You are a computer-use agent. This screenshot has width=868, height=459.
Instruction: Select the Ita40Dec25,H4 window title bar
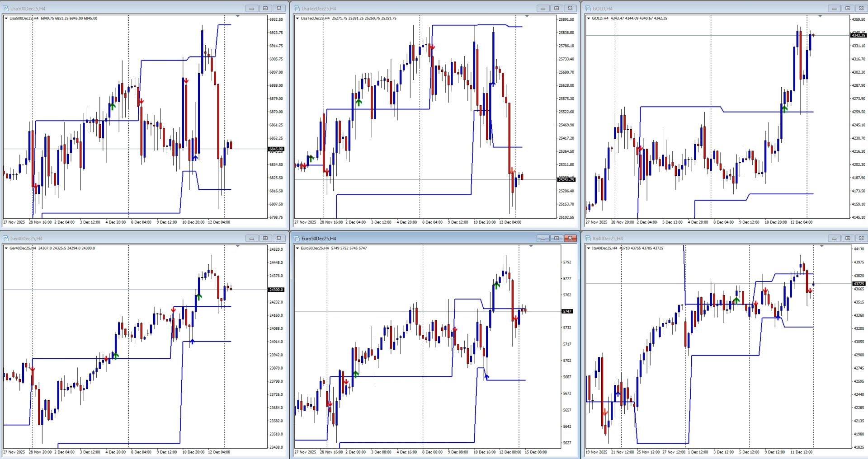(701, 239)
